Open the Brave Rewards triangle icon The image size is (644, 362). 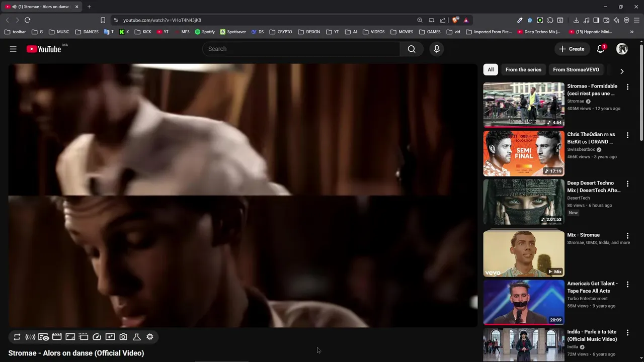pos(466,20)
